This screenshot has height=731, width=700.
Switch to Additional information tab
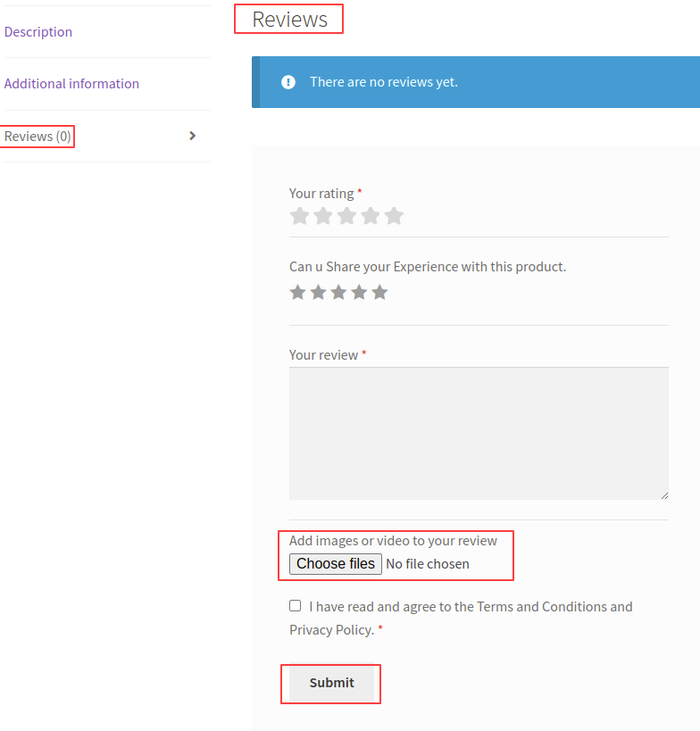click(x=71, y=83)
